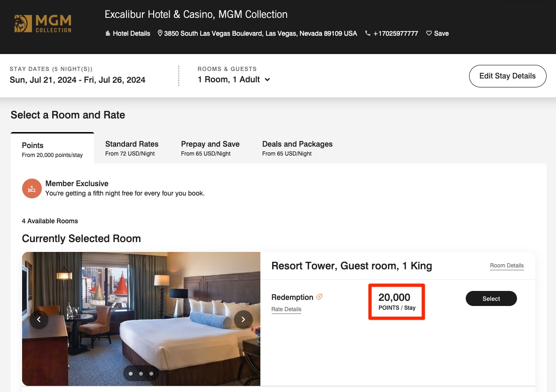Switch to the Standard Rates tab
The image size is (556, 392).
click(132, 144)
